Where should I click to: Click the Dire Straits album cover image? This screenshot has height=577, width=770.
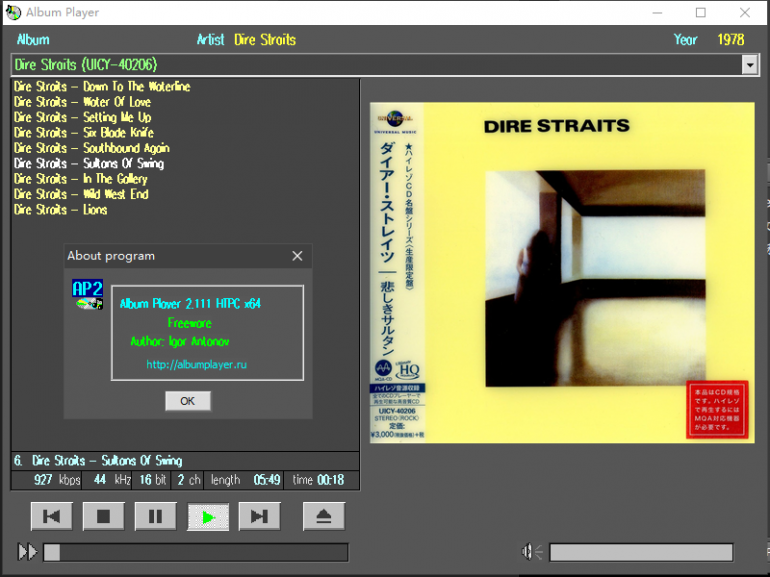coord(562,273)
